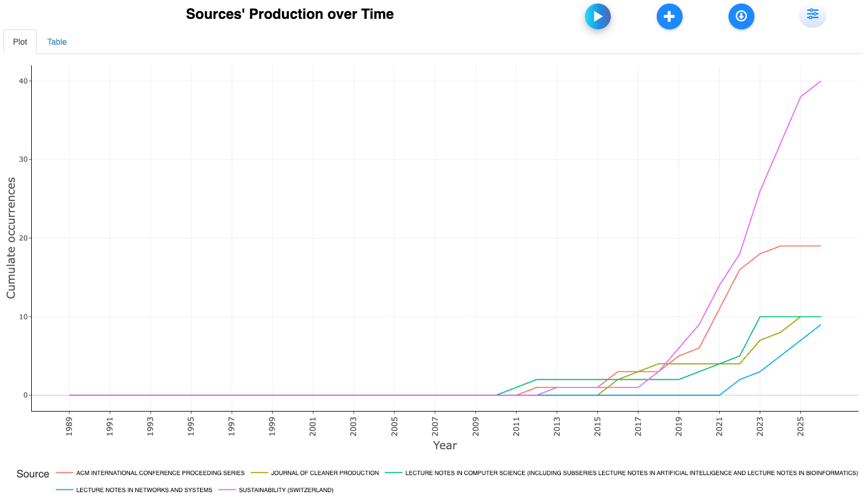Image resolution: width=868 pixels, height=498 pixels.
Task: Toggle Lecture Notes in Networks and Systems legend
Action: (144, 490)
